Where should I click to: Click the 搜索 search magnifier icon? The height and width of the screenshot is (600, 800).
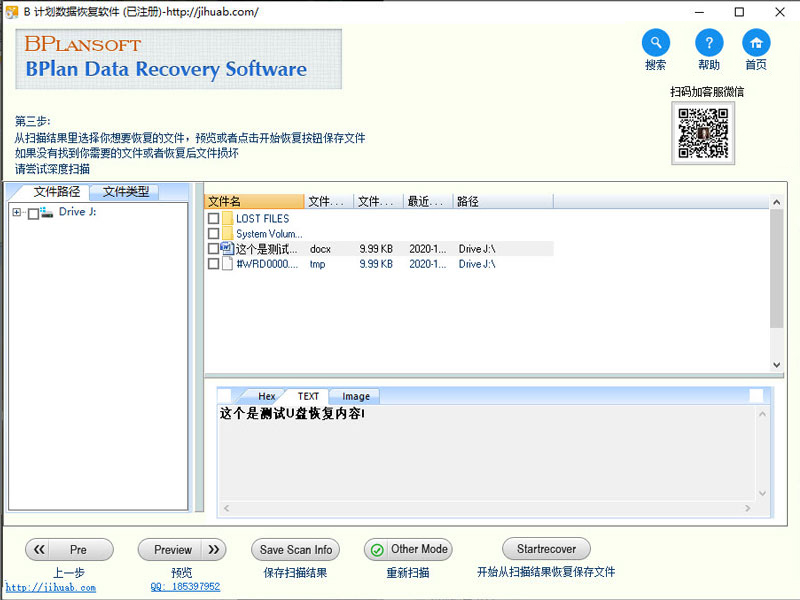tap(655, 43)
